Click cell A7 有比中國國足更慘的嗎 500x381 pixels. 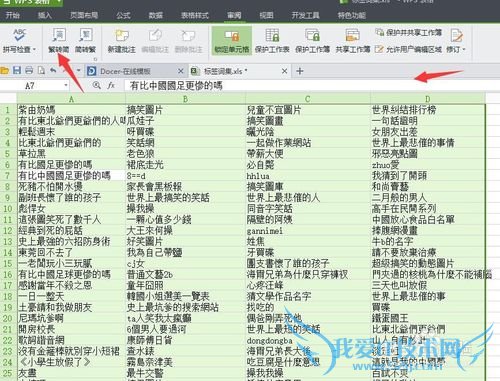[x=71, y=176]
